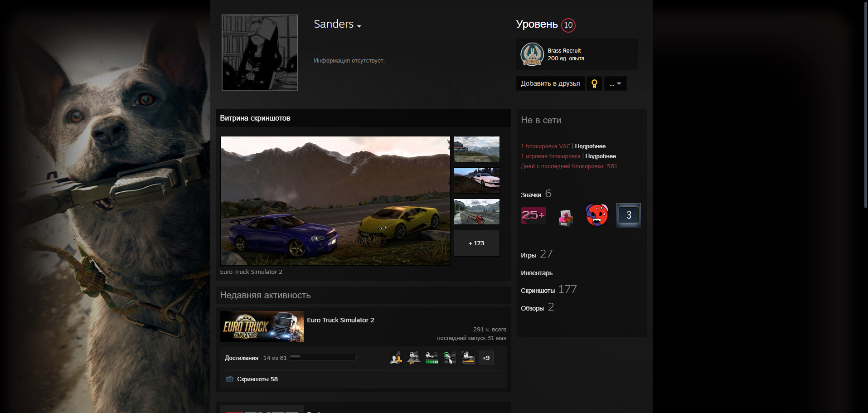The height and width of the screenshot is (413, 868).
Task: Open the Brass Recruit badge title
Action: point(564,51)
